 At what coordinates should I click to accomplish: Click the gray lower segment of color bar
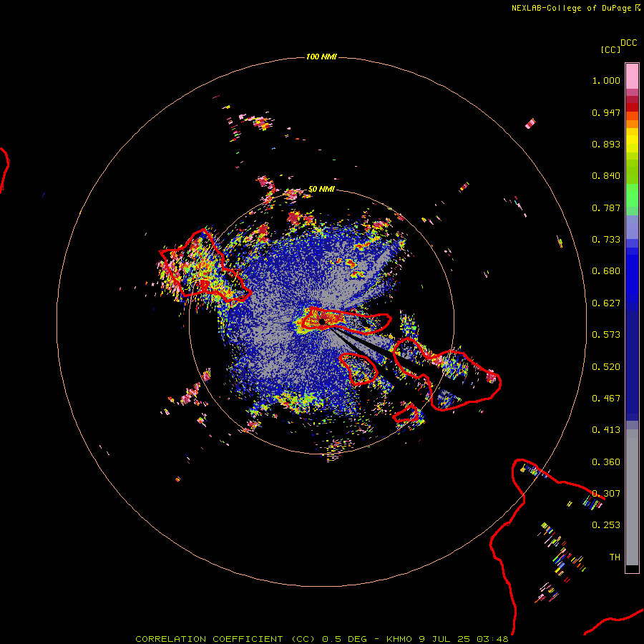pyautogui.click(x=632, y=497)
